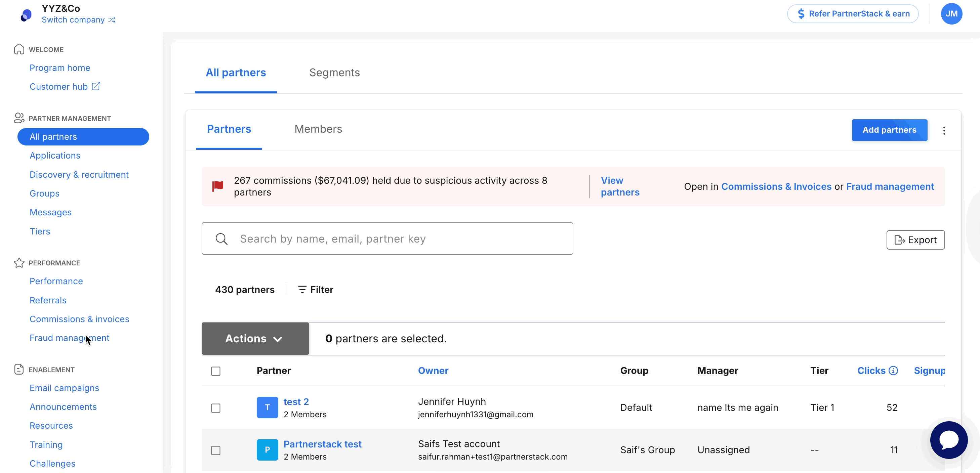Open the three-dot more options menu
Image resolution: width=980 pixels, height=473 pixels.
[944, 130]
